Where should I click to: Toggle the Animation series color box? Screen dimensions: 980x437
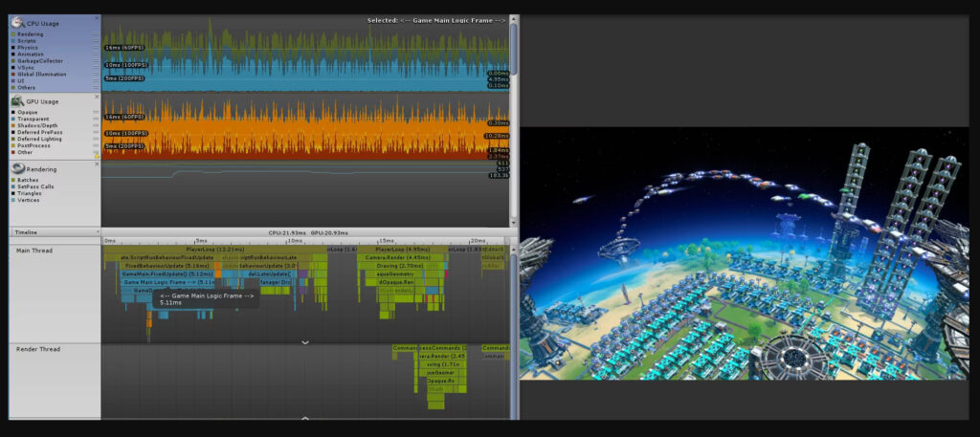click(x=13, y=55)
